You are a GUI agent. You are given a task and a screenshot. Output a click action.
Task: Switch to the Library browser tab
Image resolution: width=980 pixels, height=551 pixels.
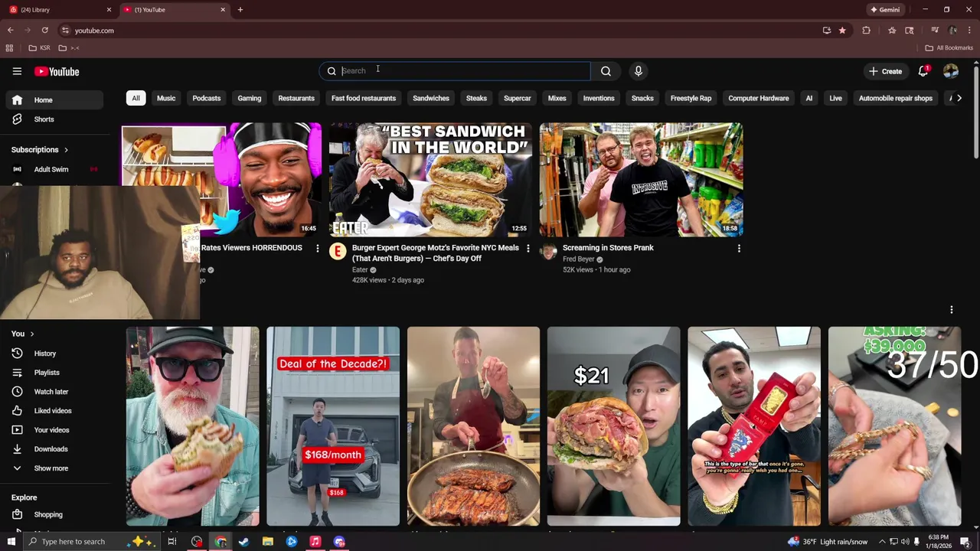(x=59, y=10)
